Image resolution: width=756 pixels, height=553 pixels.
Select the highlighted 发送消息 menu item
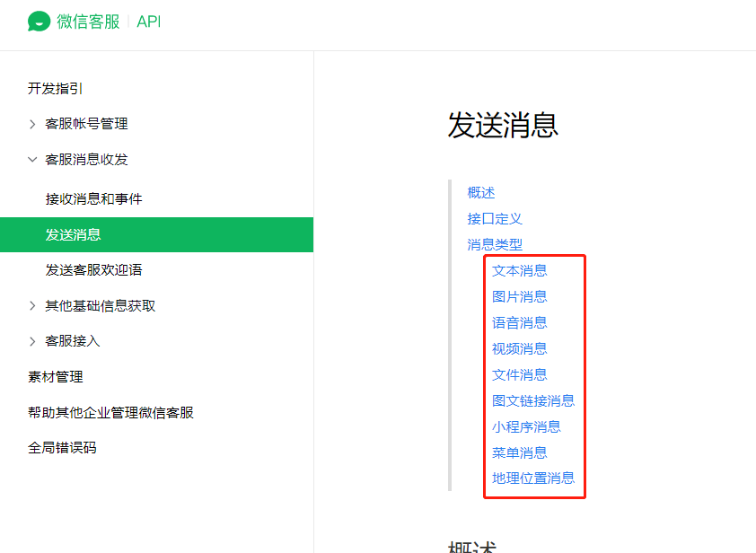coord(157,235)
